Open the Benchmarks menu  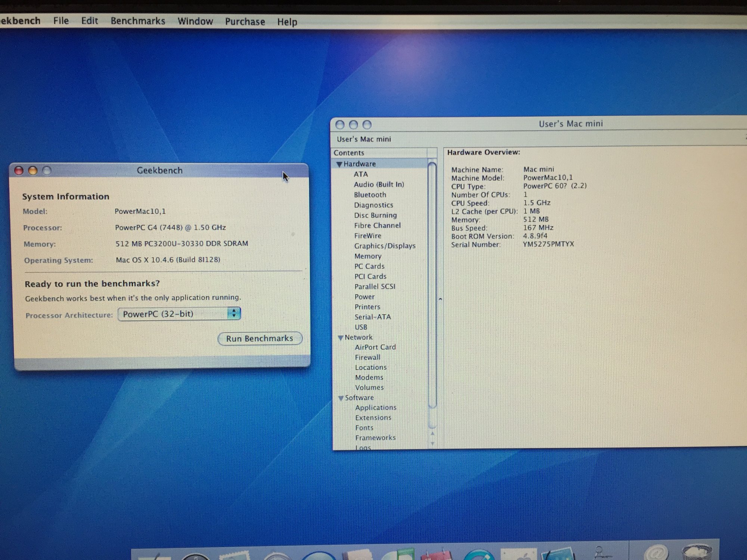click(x=138, y=21)
